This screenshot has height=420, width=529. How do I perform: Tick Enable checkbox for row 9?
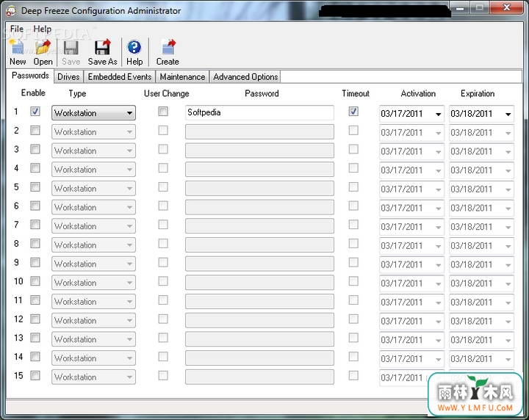[35, 262]
